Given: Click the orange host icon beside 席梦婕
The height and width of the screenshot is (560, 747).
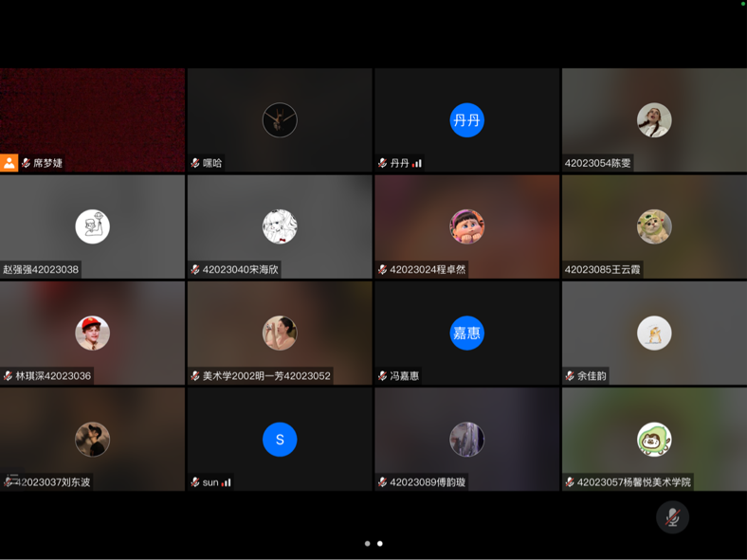Looking at the screenshot, I should tap(9, 163).
